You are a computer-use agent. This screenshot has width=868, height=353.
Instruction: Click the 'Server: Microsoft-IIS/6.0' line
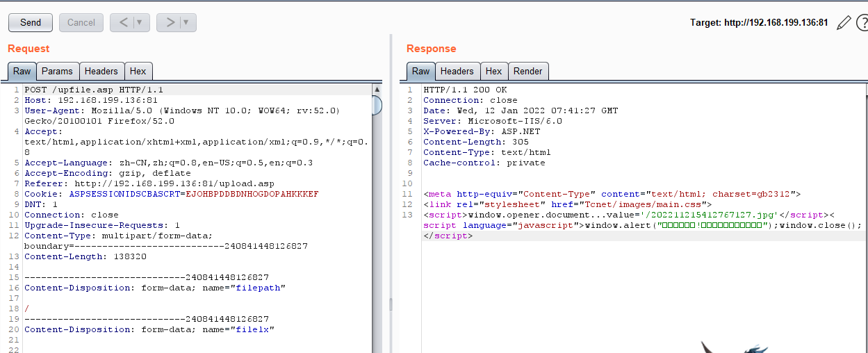[493, 121]
